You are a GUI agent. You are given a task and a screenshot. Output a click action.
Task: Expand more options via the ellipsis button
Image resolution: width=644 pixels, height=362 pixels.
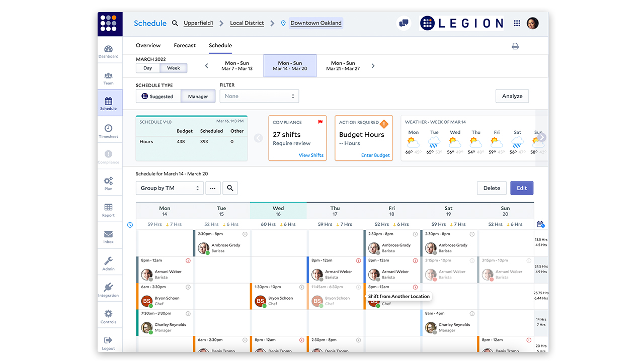(x=212, y=188)
